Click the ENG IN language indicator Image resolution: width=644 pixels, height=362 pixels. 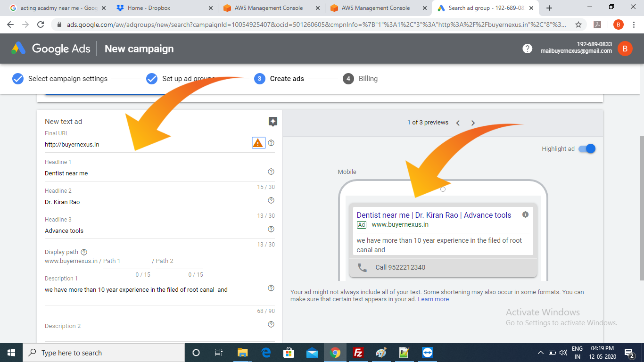(x=577, y=353)
